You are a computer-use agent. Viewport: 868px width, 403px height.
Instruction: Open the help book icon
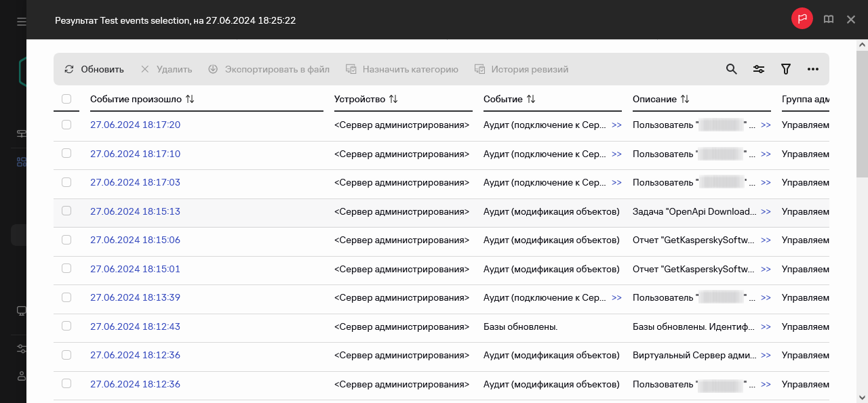[x=829, y=20]
